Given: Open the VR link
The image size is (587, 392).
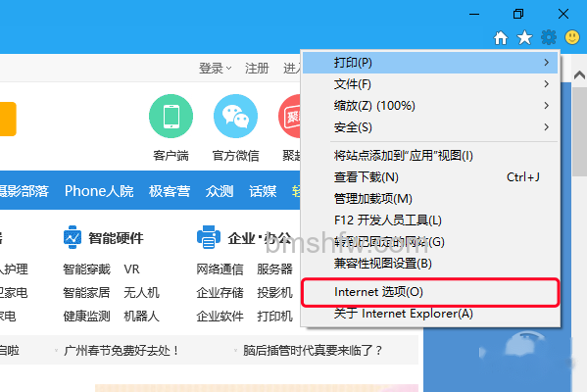Looking at the screenshot, I should (131, 269).
